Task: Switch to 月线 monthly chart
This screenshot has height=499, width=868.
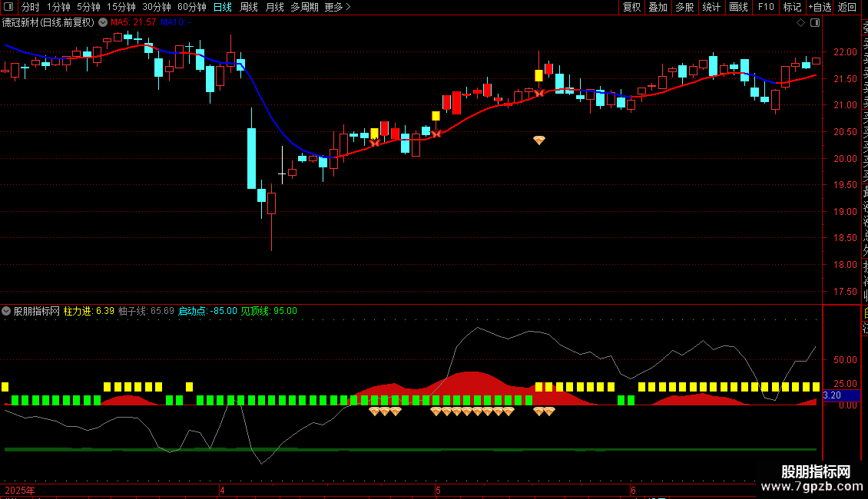Action: (274, 7)
